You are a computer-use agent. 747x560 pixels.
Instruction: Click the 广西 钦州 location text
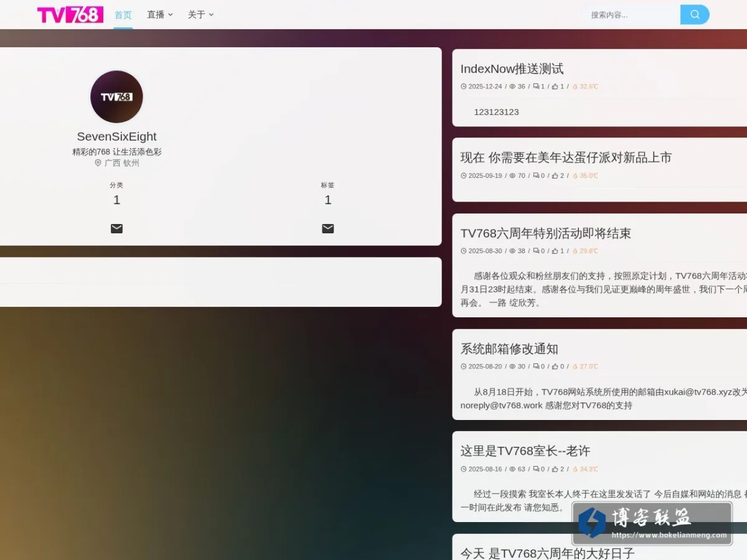pyautogui.click(x=122, y=163)
